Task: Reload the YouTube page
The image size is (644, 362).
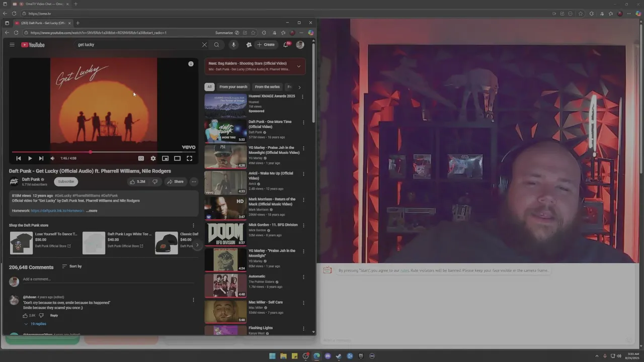Action: pos(16,33)
